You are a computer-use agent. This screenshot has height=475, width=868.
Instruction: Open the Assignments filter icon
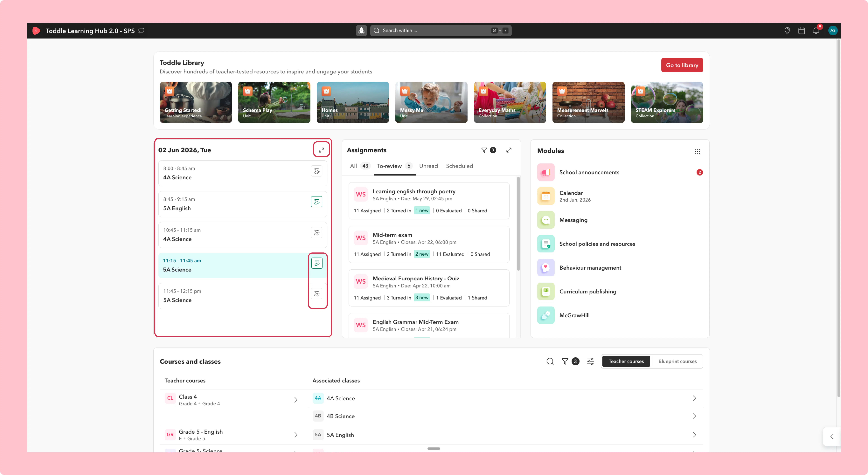(x=484, y=150)
